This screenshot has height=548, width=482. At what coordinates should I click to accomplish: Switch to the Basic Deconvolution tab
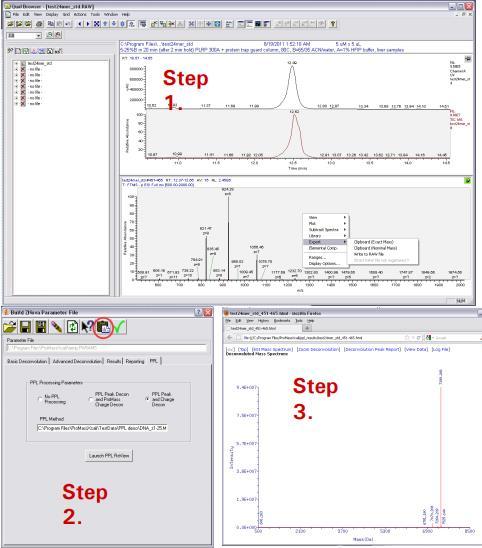click(27, 361)
